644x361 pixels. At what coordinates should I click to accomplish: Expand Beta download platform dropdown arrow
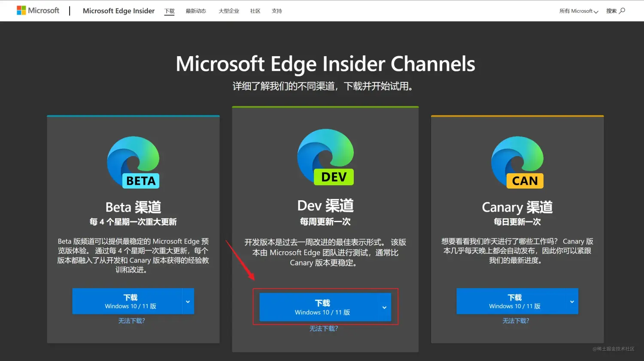click(x=188, y=301)
